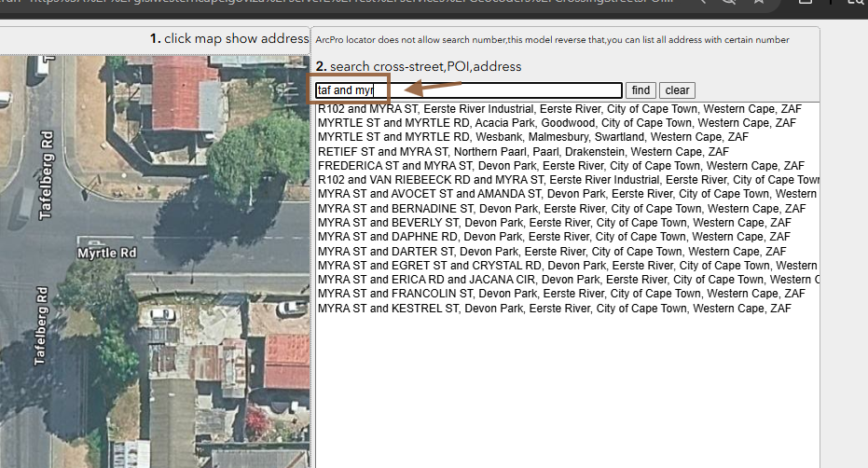The width and height of the screenshot is (868, 468).
Task: Bookmark this page with the star icon
Action: pos(760,4)
